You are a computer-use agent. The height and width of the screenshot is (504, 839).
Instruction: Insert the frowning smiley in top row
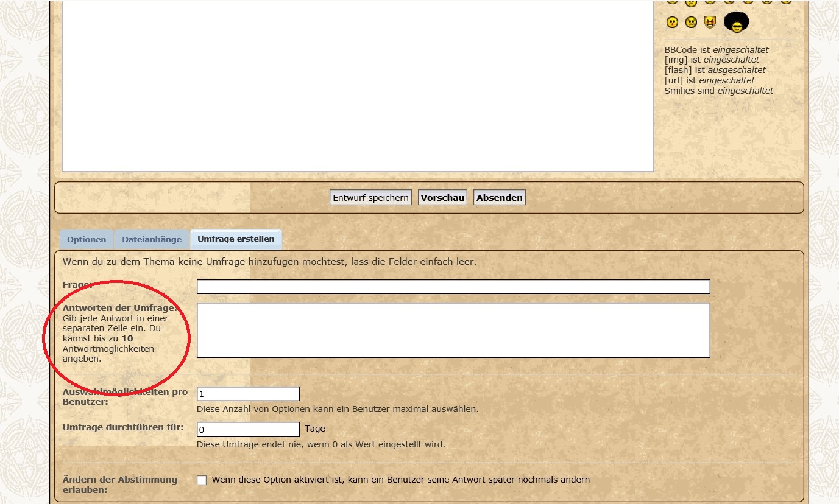690,2
